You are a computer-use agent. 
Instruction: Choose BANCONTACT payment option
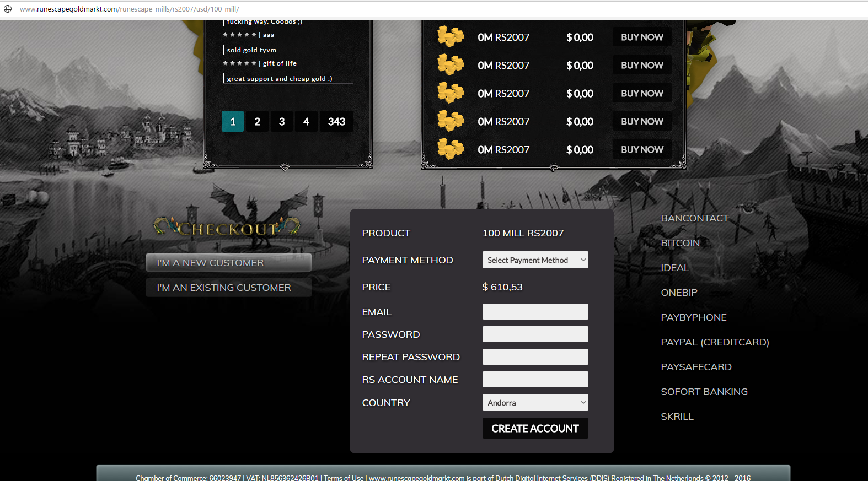695,218
